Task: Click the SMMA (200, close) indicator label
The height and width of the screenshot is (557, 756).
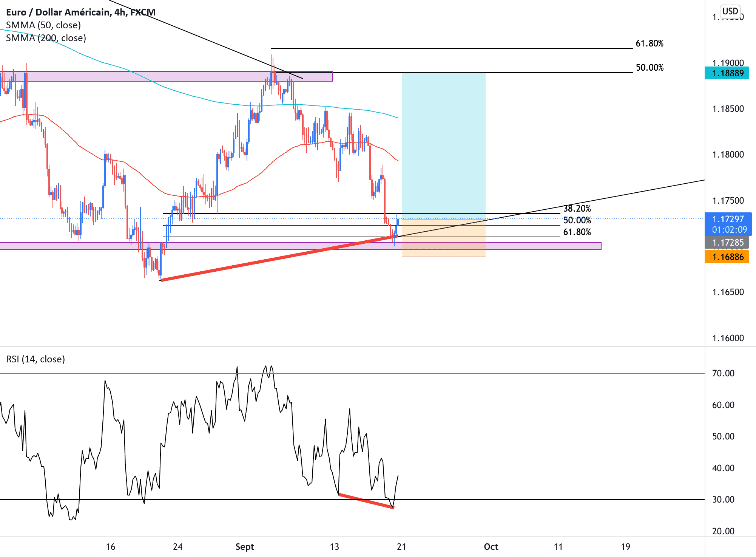Action: pyautogui.click(x=46, y=38)
